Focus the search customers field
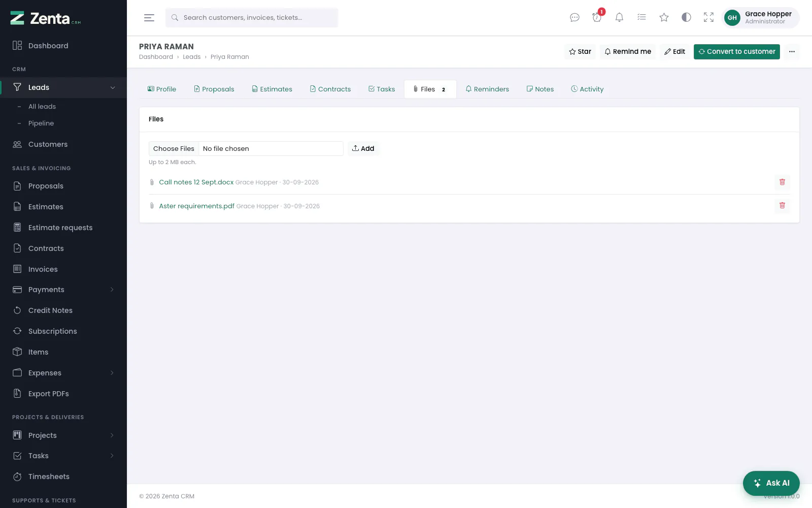Screen dimensions: 812x508 (x=252, y=18)
